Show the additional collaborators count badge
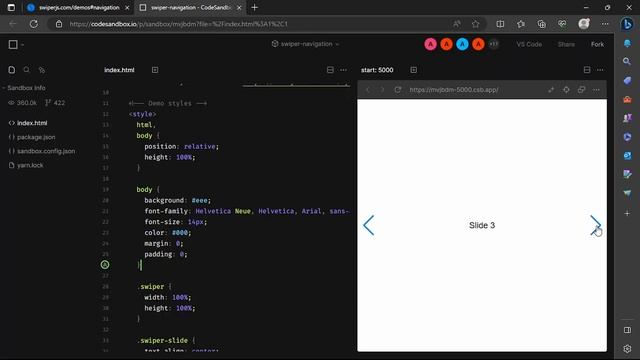Image resolution: width=640 pixels, height=360 pixels. coord(493,44)
